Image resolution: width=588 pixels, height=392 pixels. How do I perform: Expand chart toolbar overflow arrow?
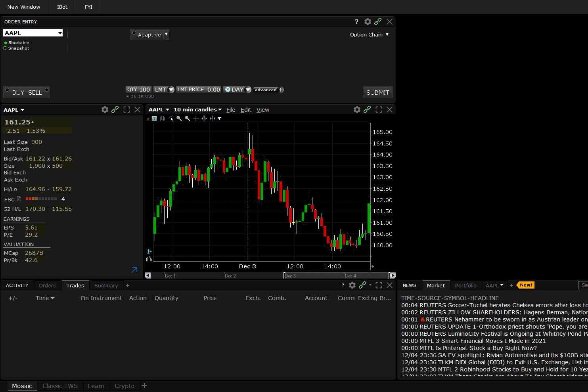[219, 119]
